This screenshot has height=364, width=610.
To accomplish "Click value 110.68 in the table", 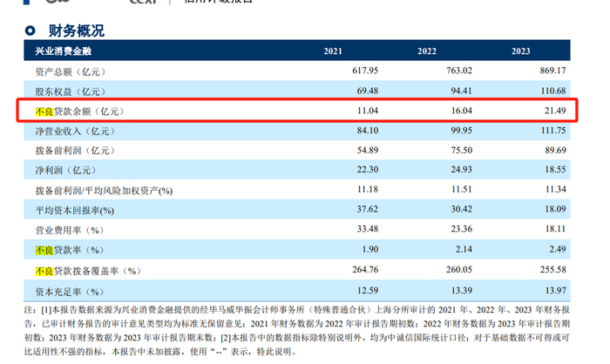I will (552, 91).
